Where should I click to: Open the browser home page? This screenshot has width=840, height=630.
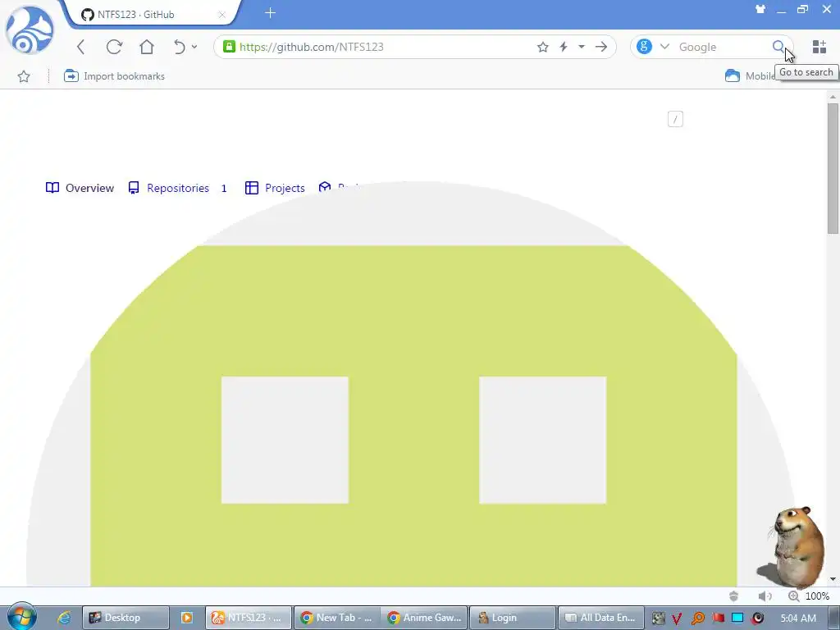point(146,47)
